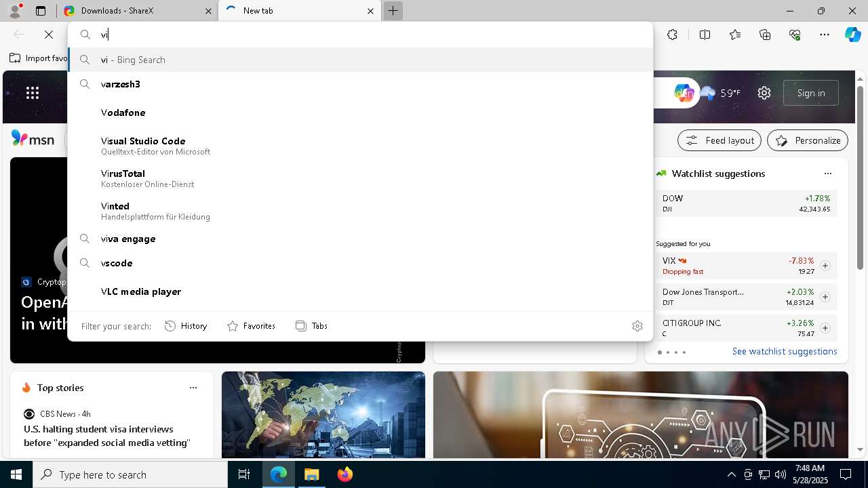Open the DOW index row

(746, 203)
